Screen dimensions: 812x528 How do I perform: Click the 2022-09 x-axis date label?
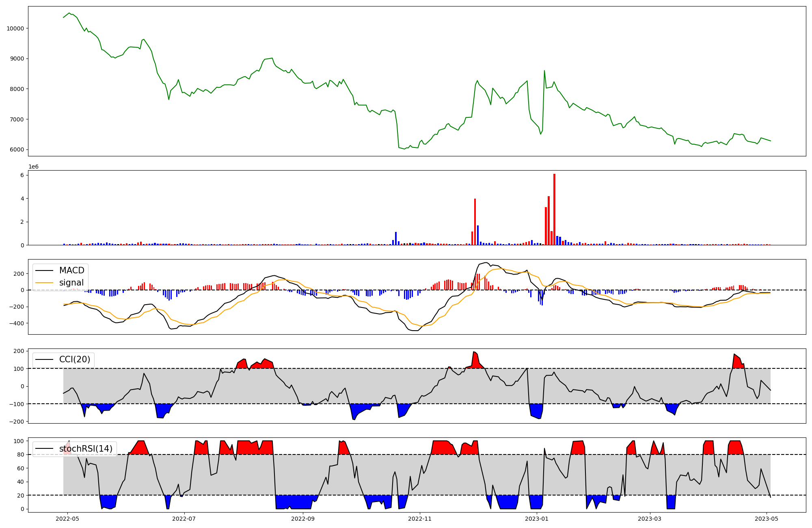pyautogui.click(x=303, y=519)
